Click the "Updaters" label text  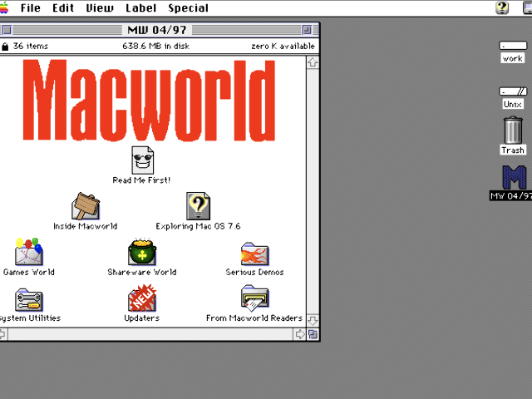pyautogui.click(x=142, y=318)
